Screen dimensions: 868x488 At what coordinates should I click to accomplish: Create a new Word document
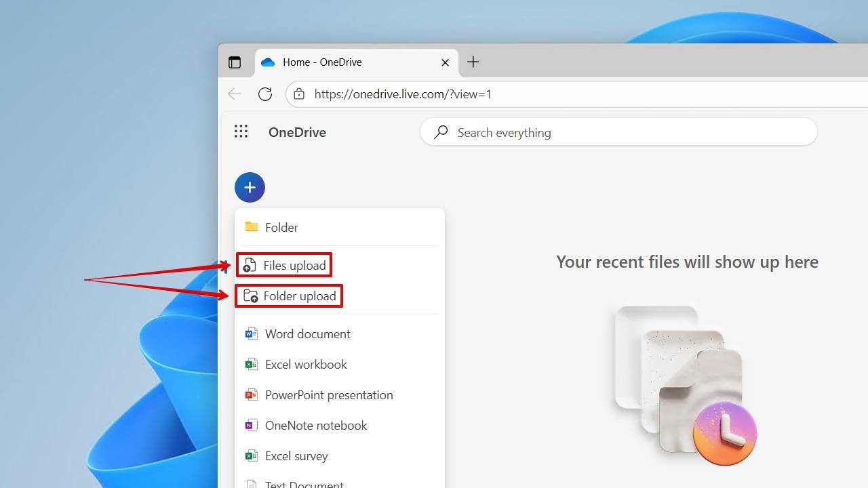[x=307, y=333]
